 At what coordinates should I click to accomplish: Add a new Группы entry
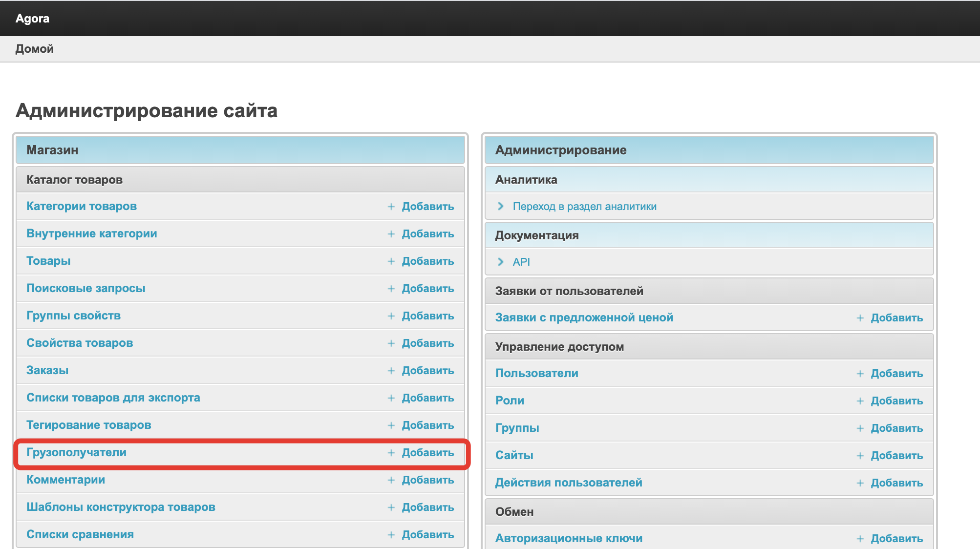tap(896, 428)
